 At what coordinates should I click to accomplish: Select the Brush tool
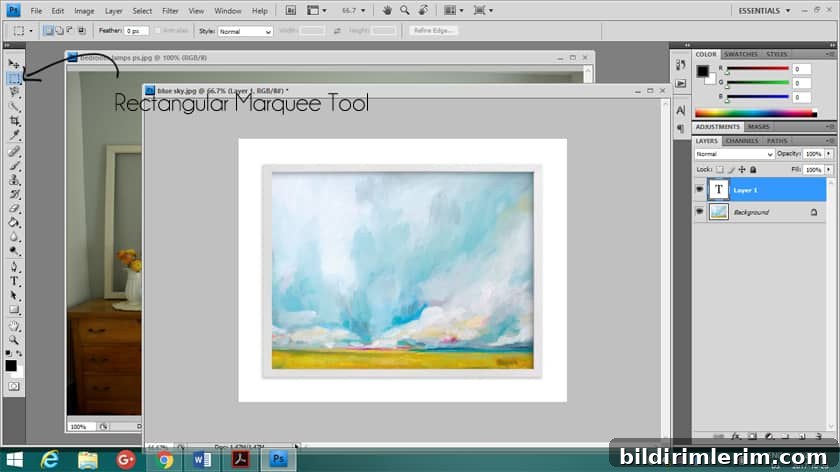pos(13,166)
